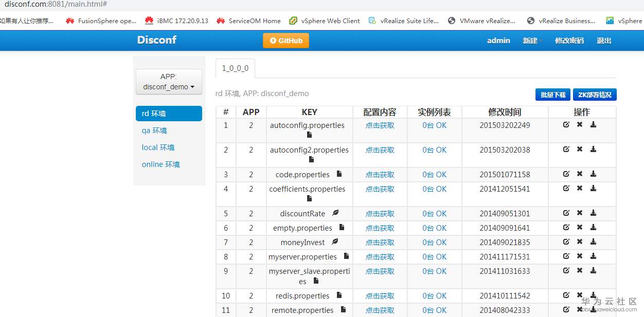
Task: Select the rd 环境 environment
Action: (x=169, y=114)
